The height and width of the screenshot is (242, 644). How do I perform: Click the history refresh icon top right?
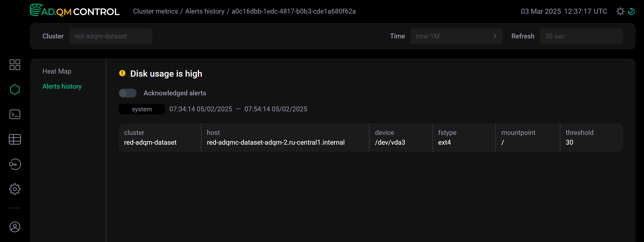(632, 11)
